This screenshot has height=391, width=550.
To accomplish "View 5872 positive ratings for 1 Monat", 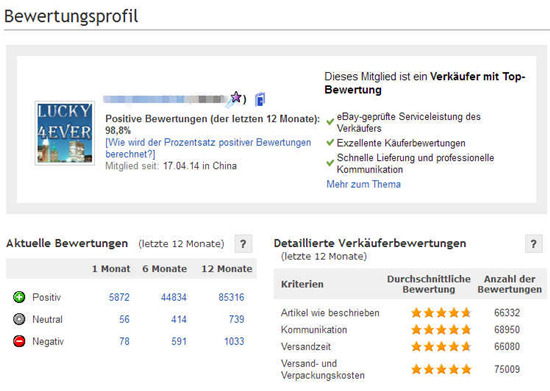I will click(119, 297).
